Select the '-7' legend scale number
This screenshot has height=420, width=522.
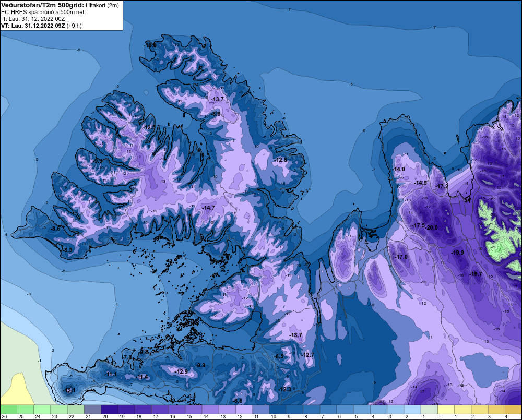[x=323, y=417]
